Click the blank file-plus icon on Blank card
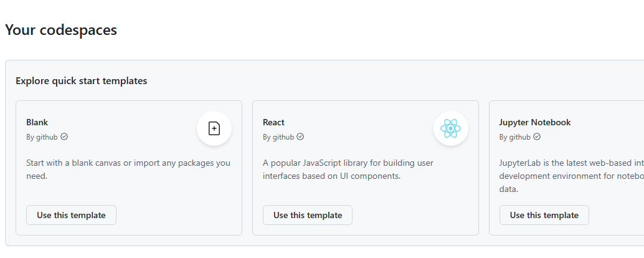 click(214, 128)
